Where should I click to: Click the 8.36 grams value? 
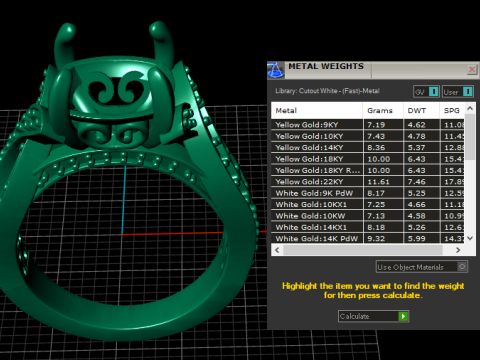coord(376,147)
